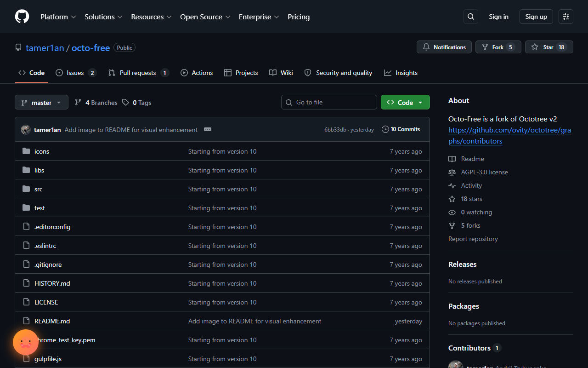
Task: Open the Wiki tab
Action: [x=281, y=73]
